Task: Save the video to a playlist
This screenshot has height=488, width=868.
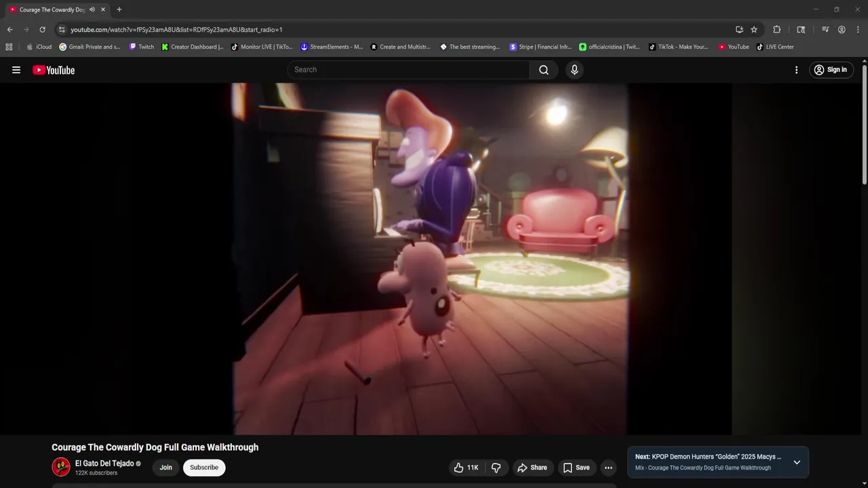Action: [576, 468]
